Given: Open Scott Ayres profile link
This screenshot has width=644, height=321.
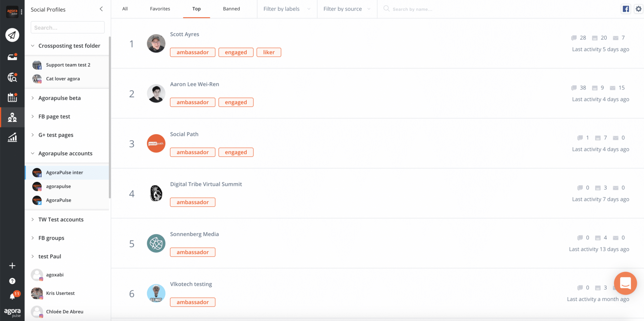Looking at the screenshot, I should 184,34.
